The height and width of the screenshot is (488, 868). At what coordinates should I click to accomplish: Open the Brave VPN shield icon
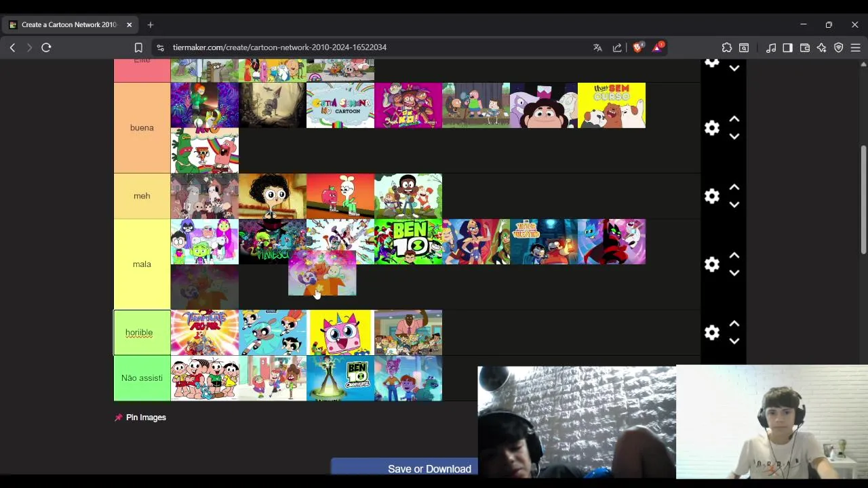pyautogui.click(x=839, y=47)
